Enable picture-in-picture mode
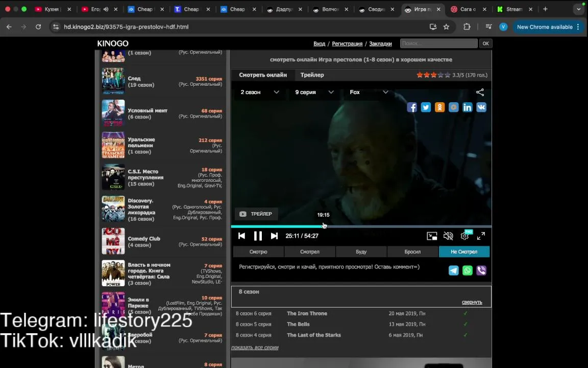 [432, 236]
